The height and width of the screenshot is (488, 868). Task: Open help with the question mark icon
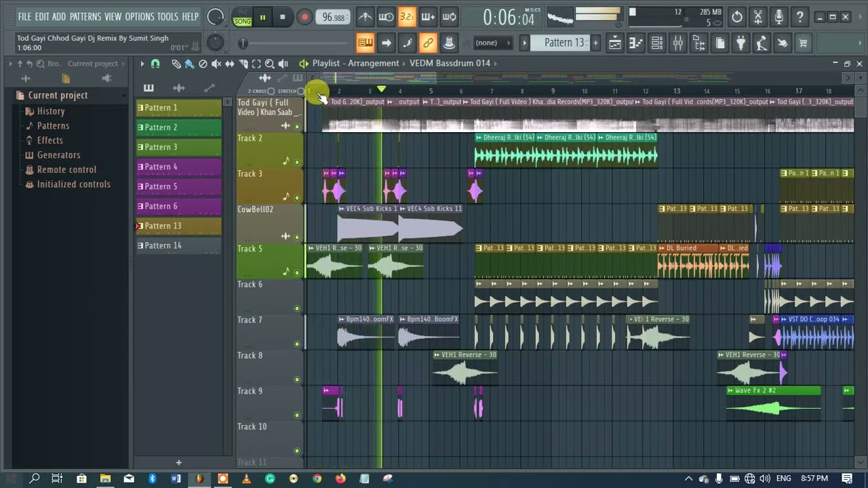pyautogui.click(x=800, y=17)
